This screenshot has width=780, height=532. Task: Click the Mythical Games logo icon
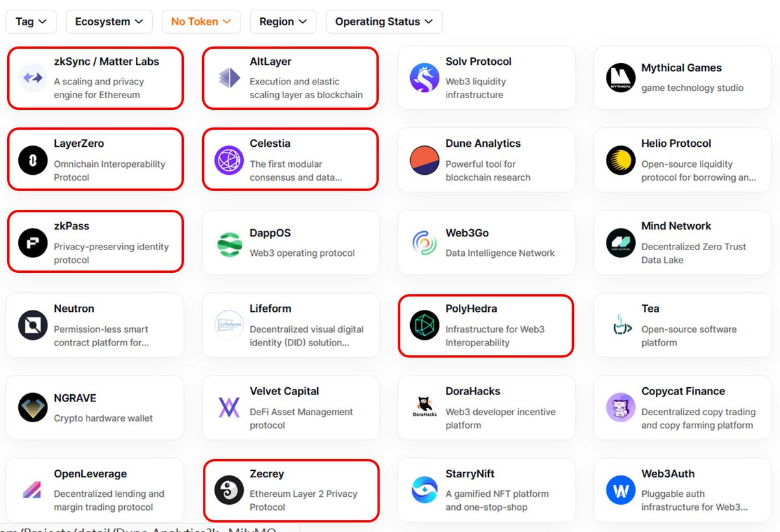621,78
